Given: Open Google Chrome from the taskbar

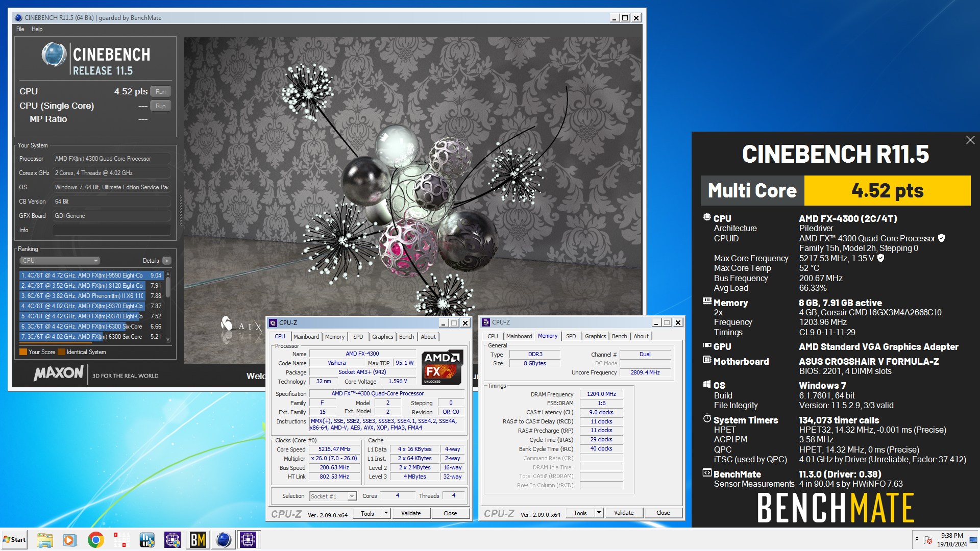Looking at the screenshot, I should [95, 540].
